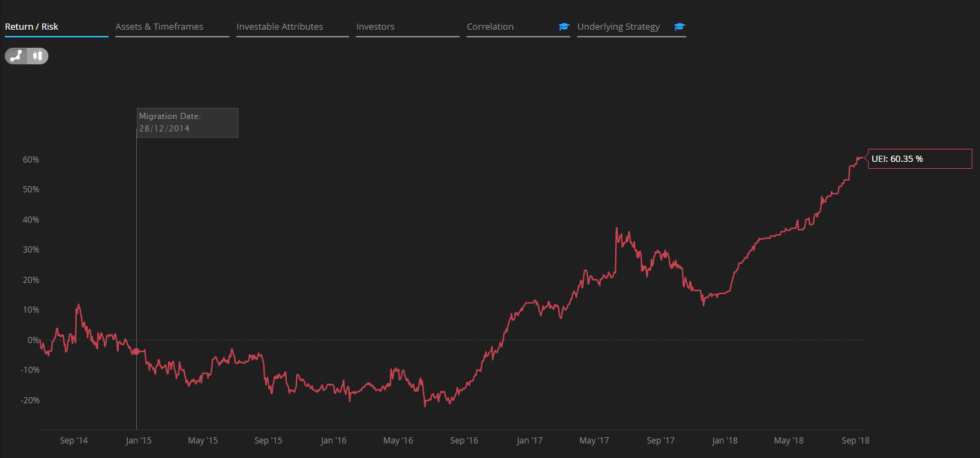980x458 pixels.
Task: Open the Correlation tab
Action: click(490, 26)
